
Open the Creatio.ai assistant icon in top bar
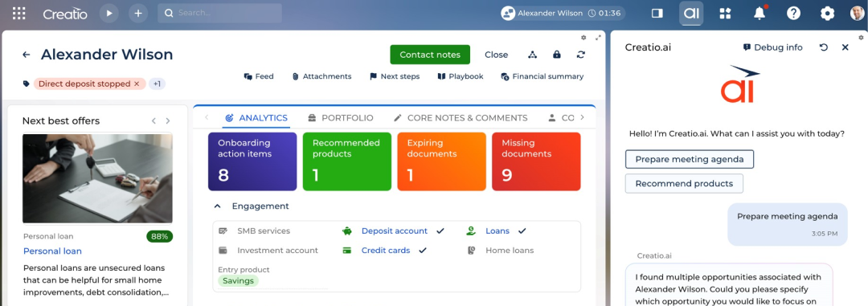(x=691, y=14)
